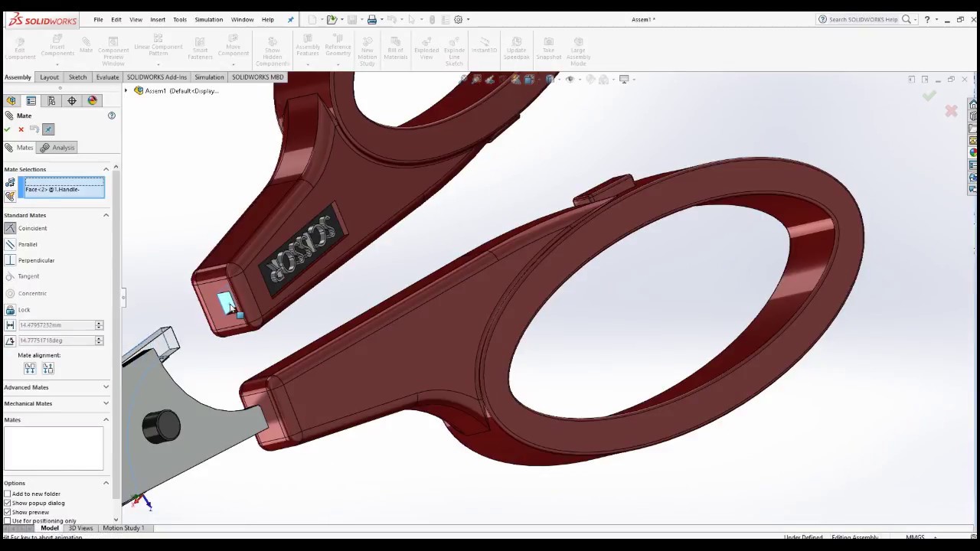Image resolution: width=980 pixels, height=551 pixels.
Task: Open the DisplayManager tab
Action: click(x=93, y=101)
